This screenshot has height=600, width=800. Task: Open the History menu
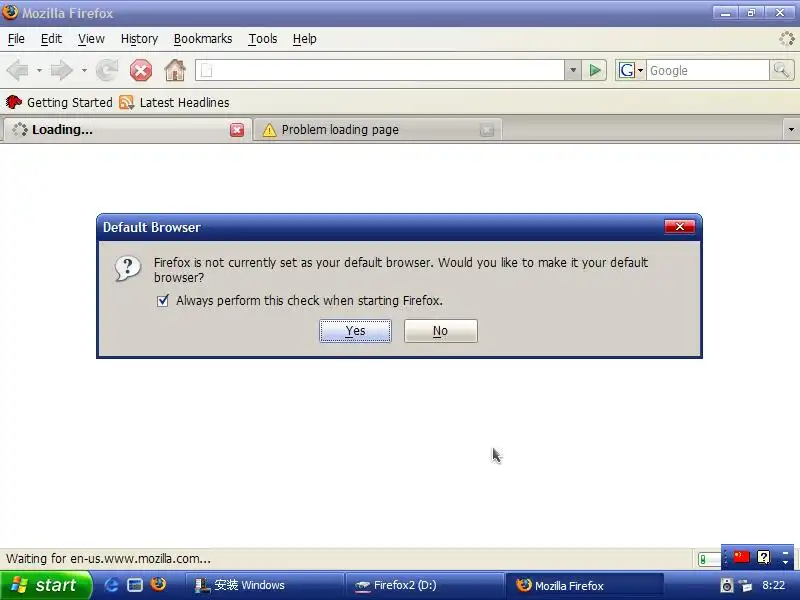click(139, 39)
